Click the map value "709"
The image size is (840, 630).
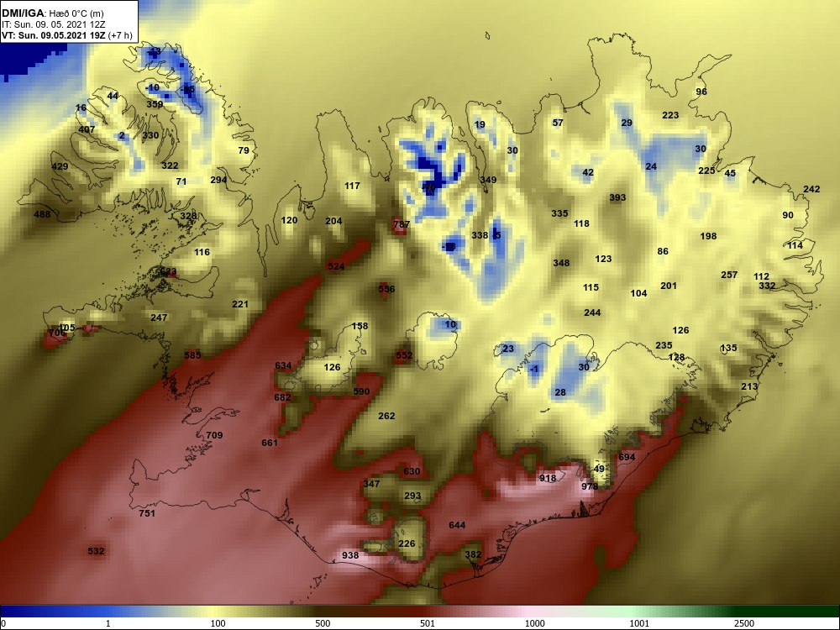pos(214,435)
